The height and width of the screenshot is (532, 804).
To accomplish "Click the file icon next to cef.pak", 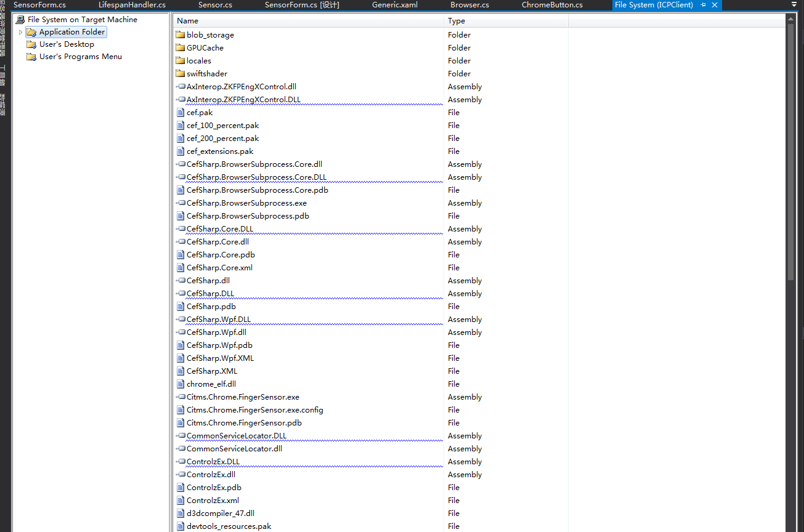I will pyautogui.click(x=181, y=112).
